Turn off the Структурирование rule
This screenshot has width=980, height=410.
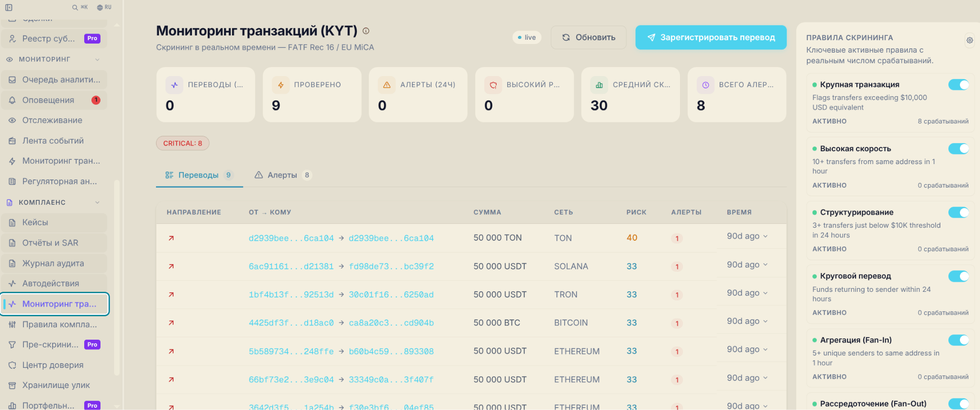click(958, 212)
